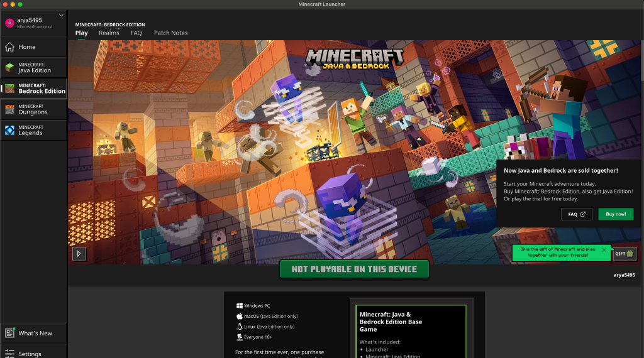Image resolution: width=644 pixels, height=358 pixels.
Task: Click the Windows PC platform logo
Action: point(240,305)
